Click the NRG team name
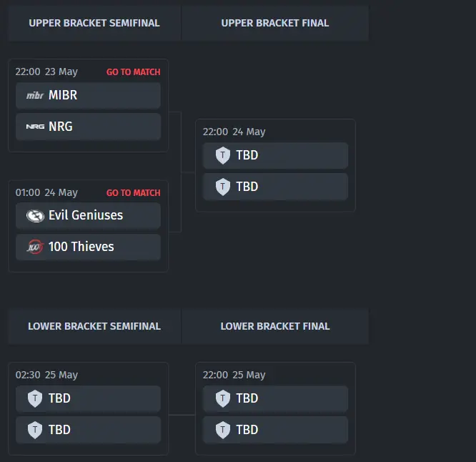This screenshot has height=462, width=476. [61, 127]
